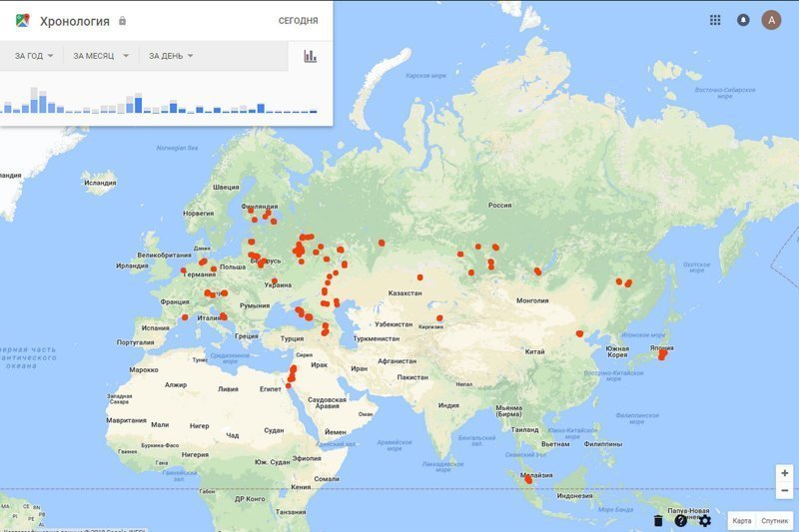Expand the ЗА МЕСЯЦ dropdown
Image resolution: width=799 pixels, height=532 pixels.
pyautogui.click(x=101, y=56)
